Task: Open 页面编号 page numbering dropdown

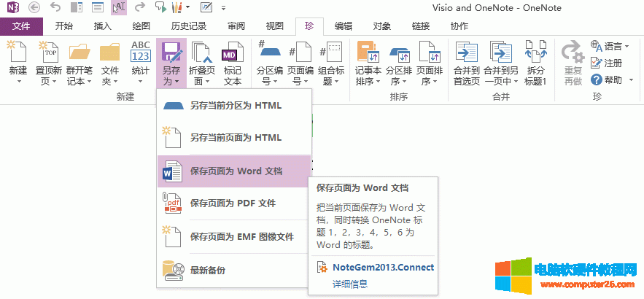Action: pyautogui.click(x=300, y=63)
